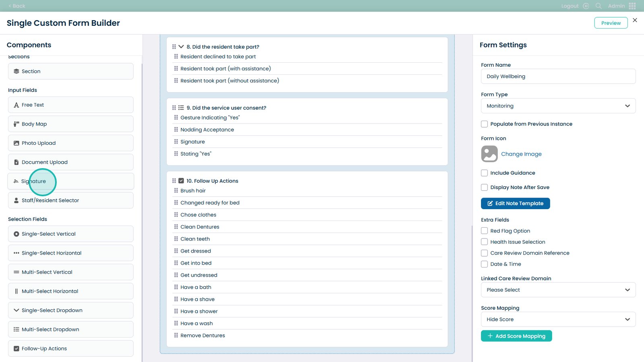
Task: Open the apps grid icon in top bar
Action: 632,6
